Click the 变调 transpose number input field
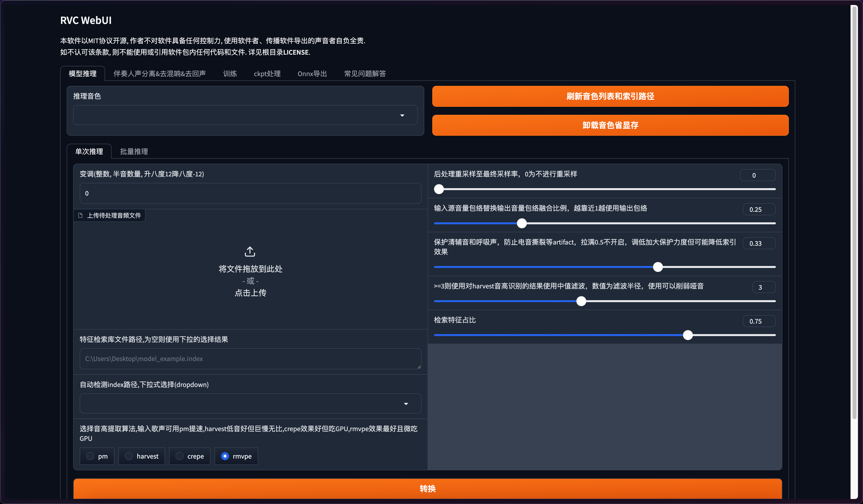The width and height of the screenshot is (863, 504). tap(250, 193)
